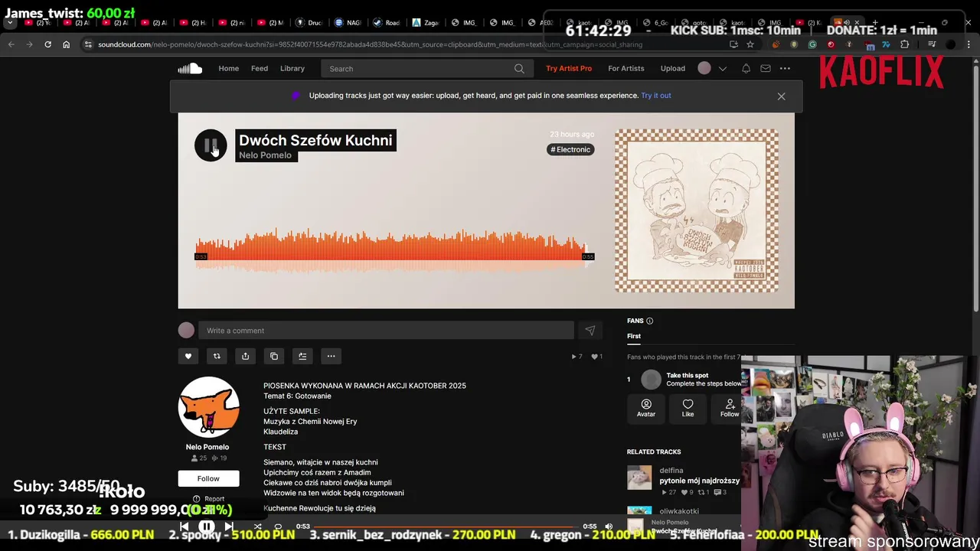The width and height of the screenshot is (980, 551).
Task: Click the Avatar step button
Action: point(646,408)
